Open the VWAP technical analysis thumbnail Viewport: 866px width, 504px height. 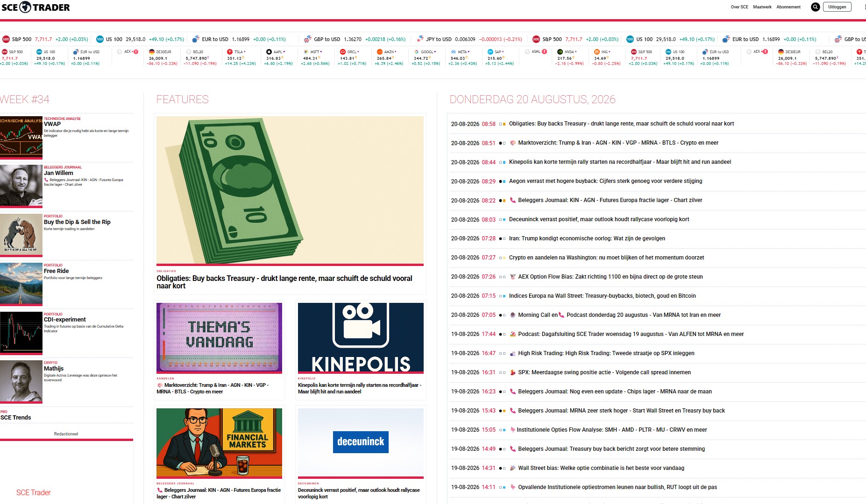(x=21, y=137)
